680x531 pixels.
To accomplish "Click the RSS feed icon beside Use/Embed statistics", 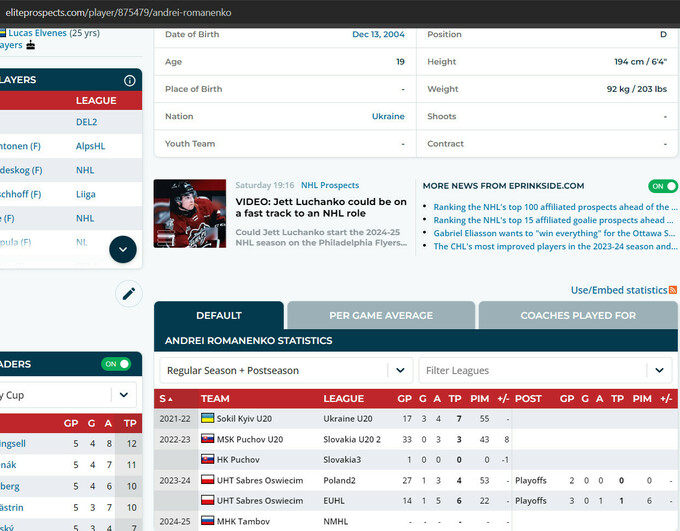I will coord(673,290).
